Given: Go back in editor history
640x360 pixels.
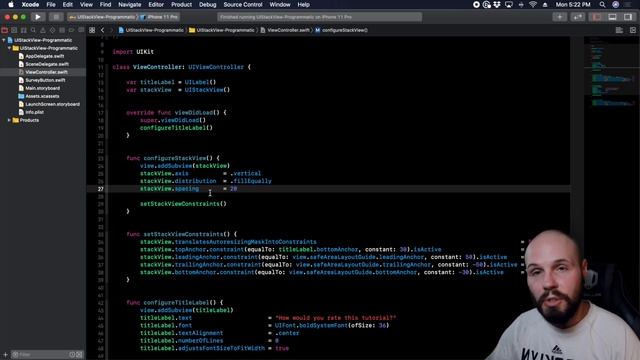Looking at the screenshot, I should (102, 30).
